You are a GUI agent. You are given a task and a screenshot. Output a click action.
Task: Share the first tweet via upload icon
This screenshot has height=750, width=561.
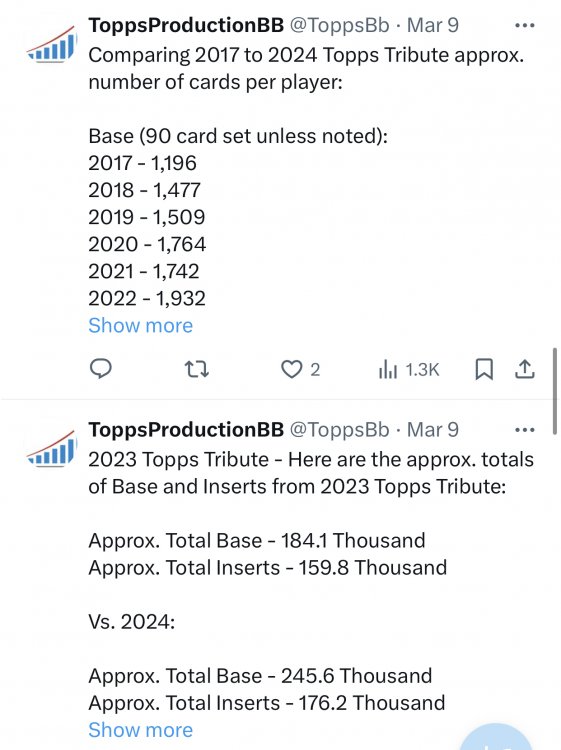pyautogui.click(x=525, y=369)
